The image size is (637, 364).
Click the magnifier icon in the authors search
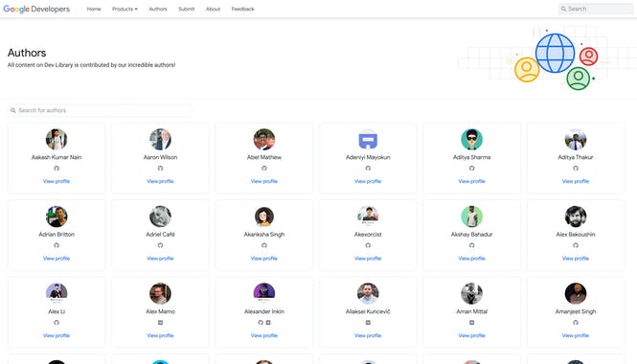pos(13,110)
